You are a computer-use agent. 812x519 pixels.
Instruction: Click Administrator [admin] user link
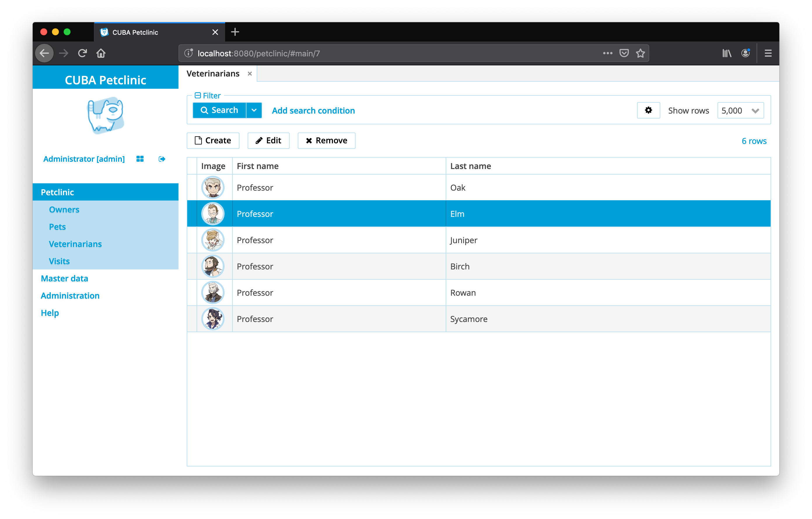pos(84,159)
